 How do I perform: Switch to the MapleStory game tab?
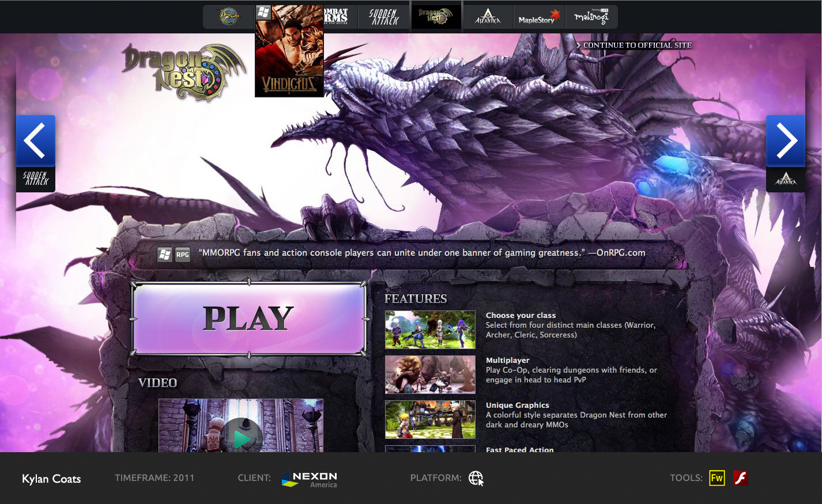[539, 17]
